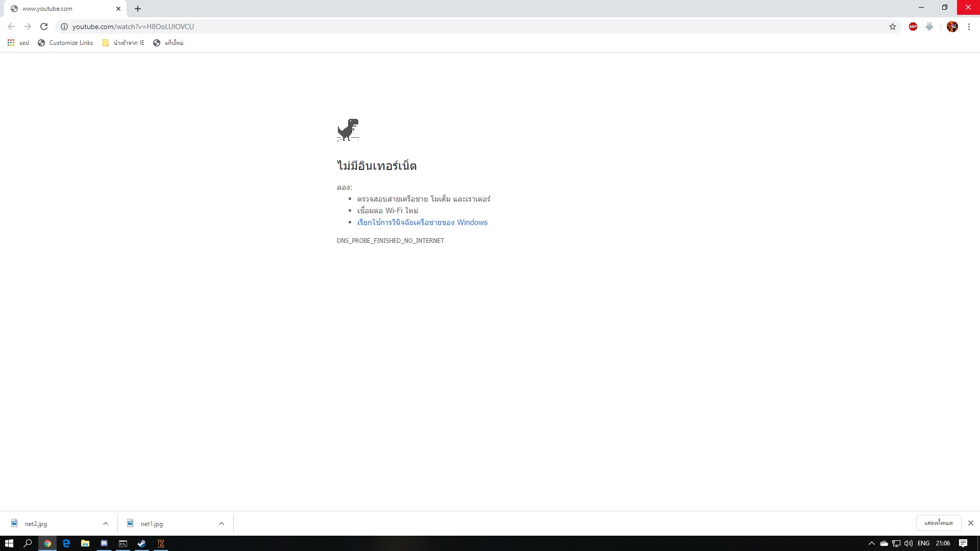
Task: Open the orange app icon in taskbar
Action: pos(161,543)
